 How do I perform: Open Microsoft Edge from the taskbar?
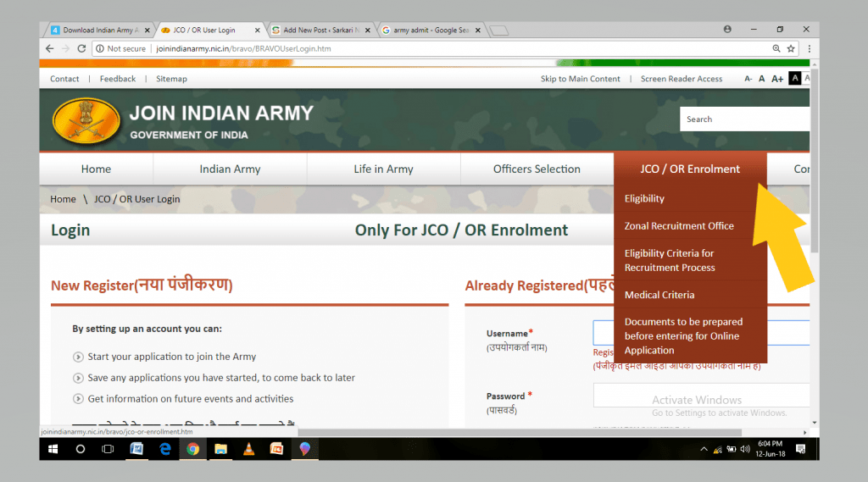coord(165,449)
